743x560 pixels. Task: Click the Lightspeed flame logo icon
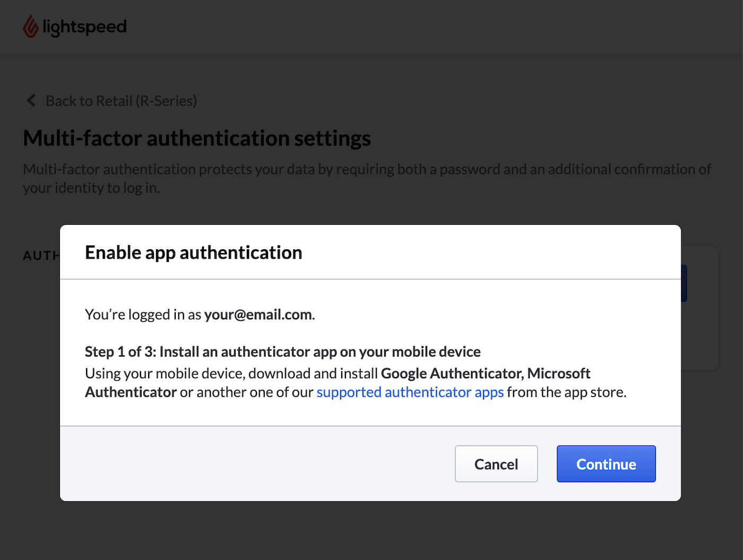coord(30,26)
